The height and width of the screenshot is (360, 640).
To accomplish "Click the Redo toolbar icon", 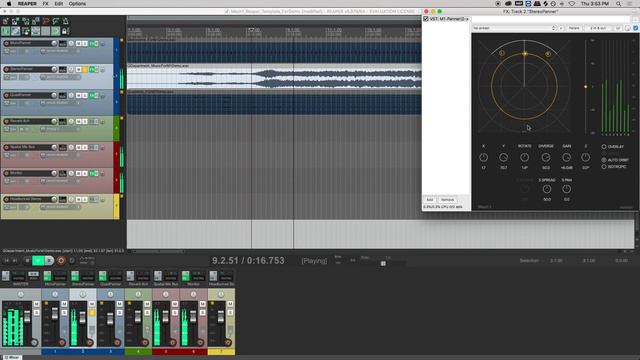I will click(56, 21).
